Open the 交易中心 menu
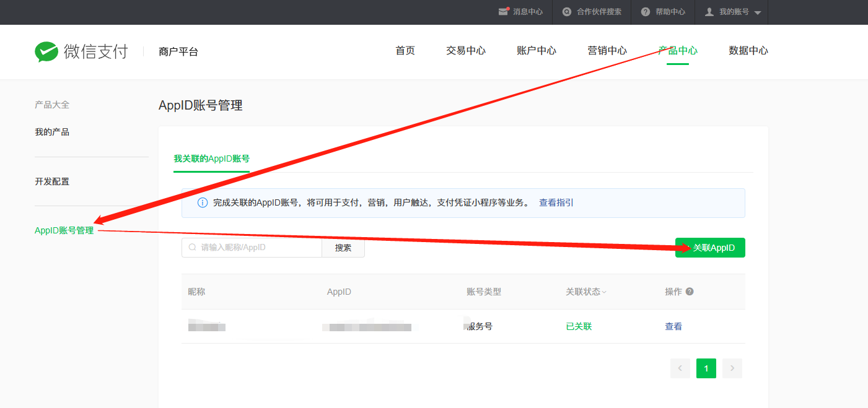The image size is (868, 408). pyautogui.click(x=466, y=51)
